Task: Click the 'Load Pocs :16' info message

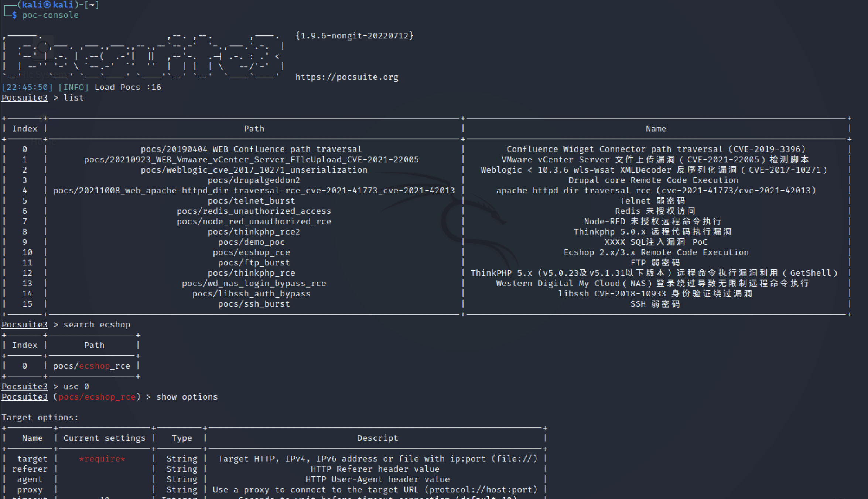Action: click(128, 87)
